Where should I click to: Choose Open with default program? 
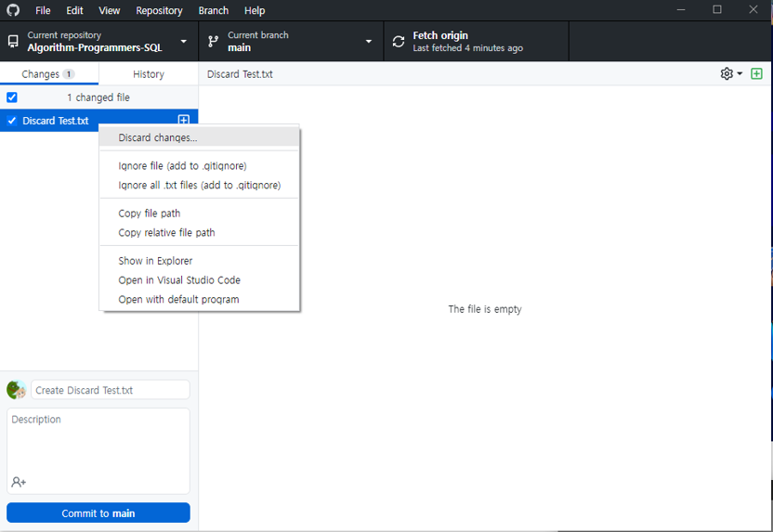199,299
